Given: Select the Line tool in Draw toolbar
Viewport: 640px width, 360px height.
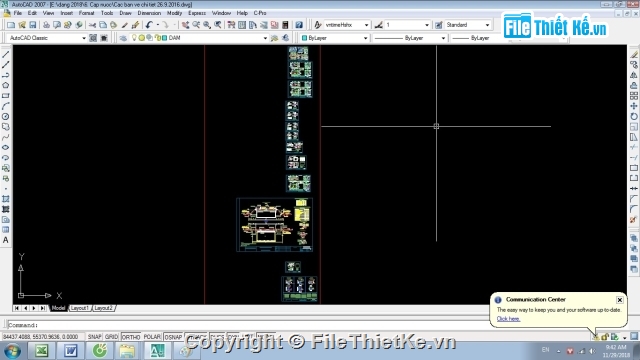Looking at the screenshot, I should pyautogui.click(x=5, y=54).
